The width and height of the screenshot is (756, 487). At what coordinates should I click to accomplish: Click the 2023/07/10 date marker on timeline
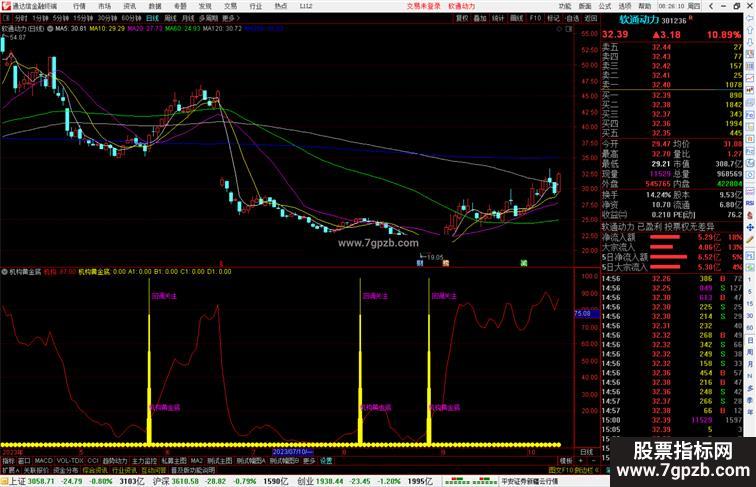point(293,452)
